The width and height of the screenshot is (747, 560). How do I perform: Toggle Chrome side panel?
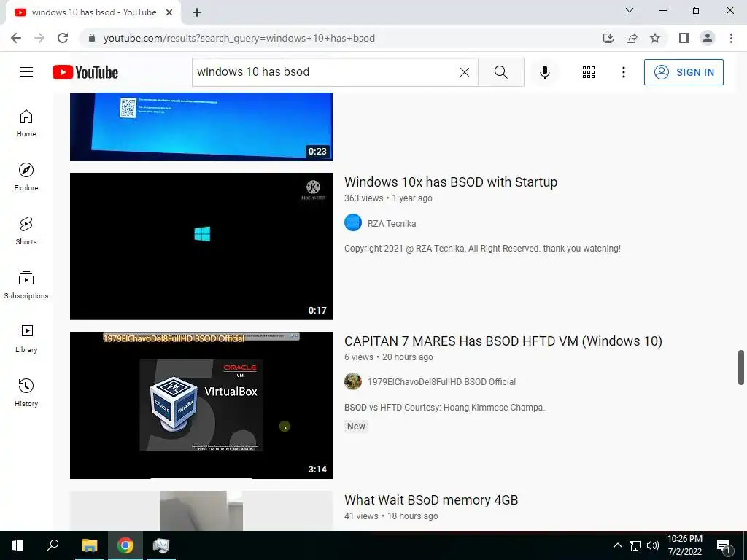(x=684, y=38)
